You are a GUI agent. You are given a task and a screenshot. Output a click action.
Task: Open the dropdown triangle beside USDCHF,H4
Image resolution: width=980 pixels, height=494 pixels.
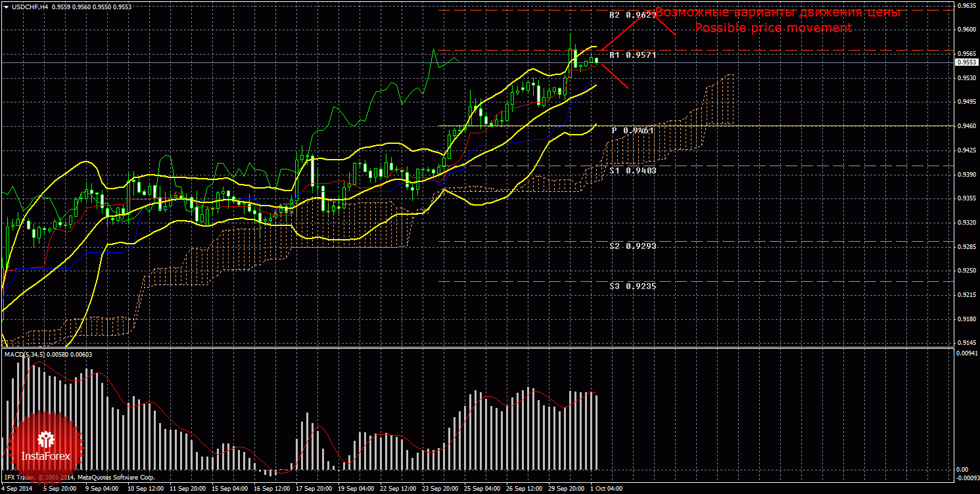pos(6,6)
